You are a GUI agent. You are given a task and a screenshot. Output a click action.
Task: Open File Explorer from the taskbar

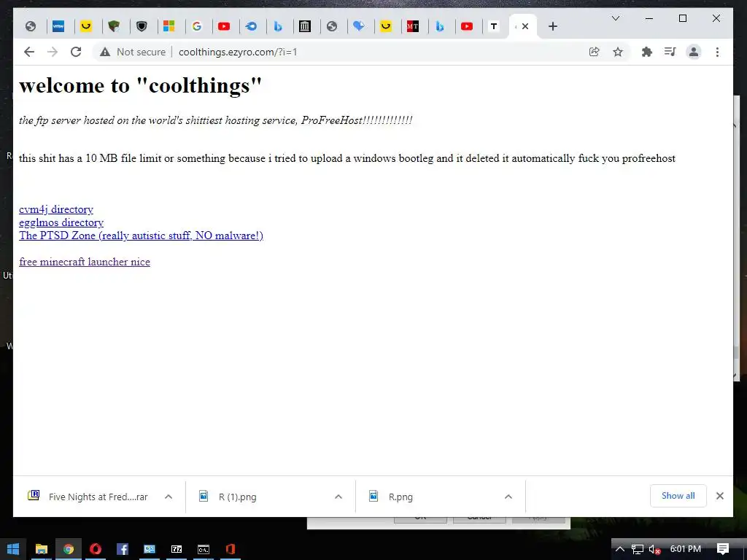42,549
